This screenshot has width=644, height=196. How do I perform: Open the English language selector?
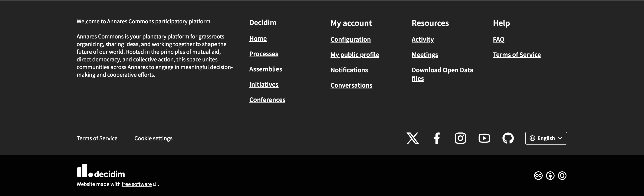(546, 138)
